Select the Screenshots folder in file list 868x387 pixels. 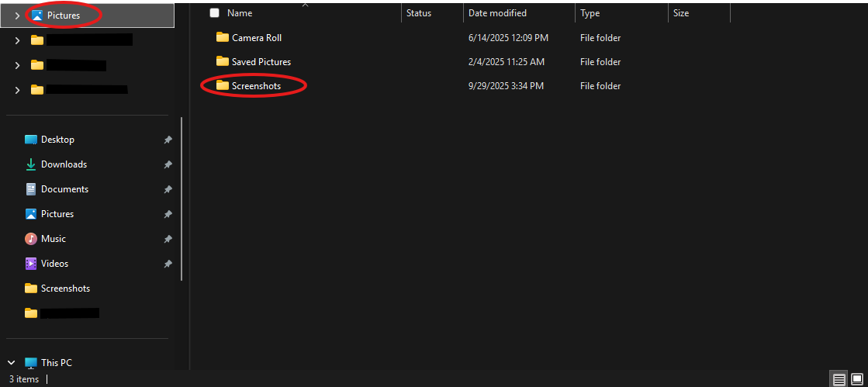pos(256,86)
